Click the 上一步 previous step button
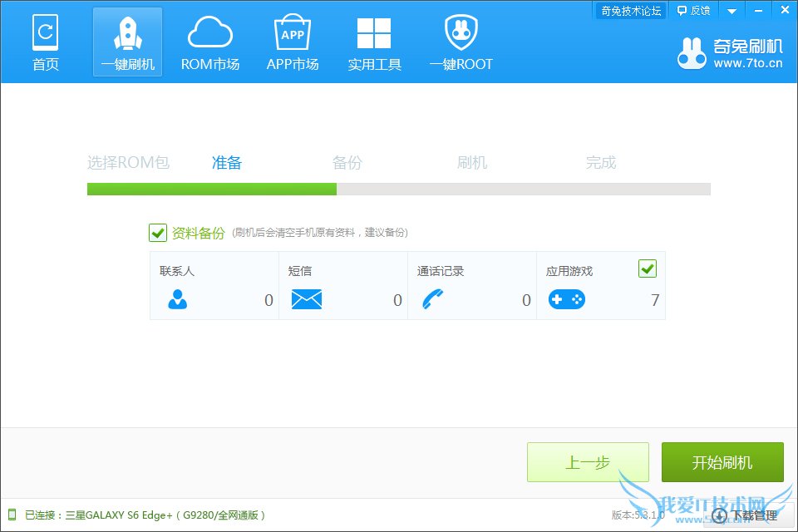This screenshot has width=798, height=532. pos(588,462)
